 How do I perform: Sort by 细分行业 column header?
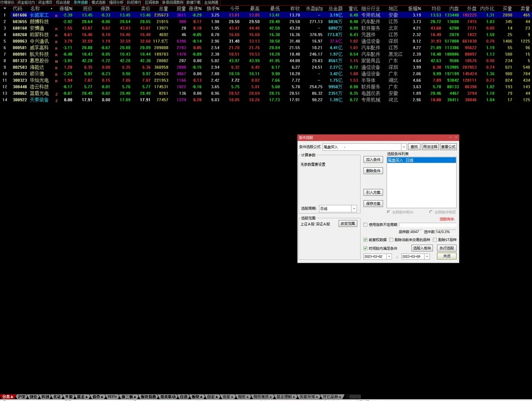pyautogui.click(x=370, y=8)
